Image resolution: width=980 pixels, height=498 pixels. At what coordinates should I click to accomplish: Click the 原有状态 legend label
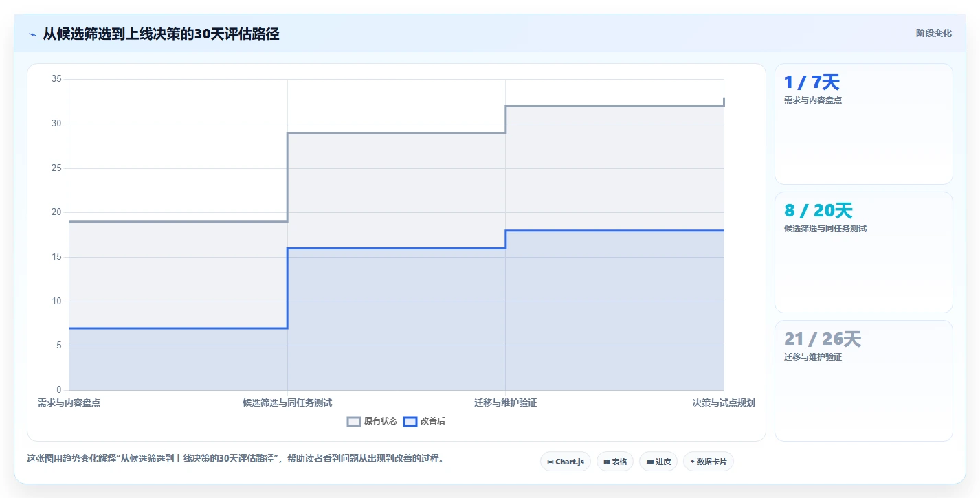pos(381,422)
